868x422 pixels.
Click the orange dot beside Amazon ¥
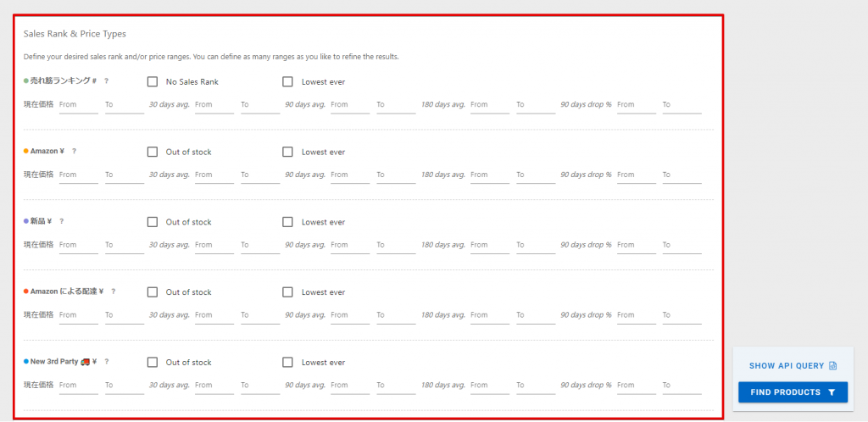26,152
